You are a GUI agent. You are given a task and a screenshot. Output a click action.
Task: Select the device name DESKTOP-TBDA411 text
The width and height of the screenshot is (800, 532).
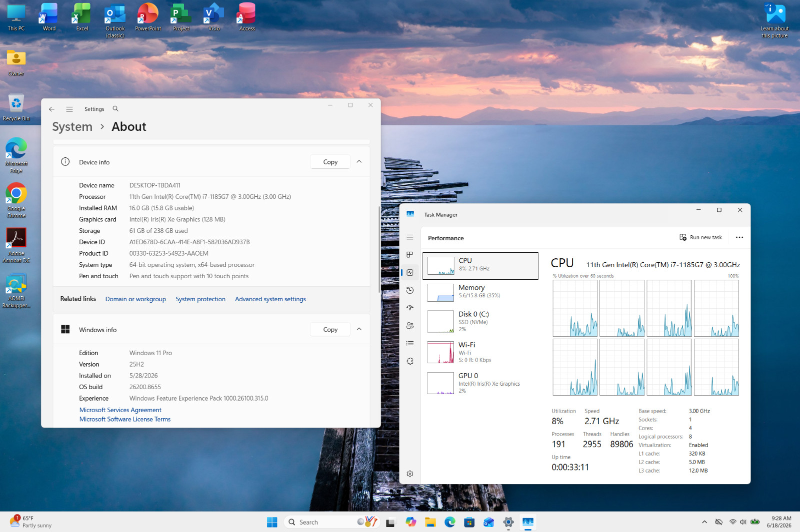pyautogui.click(x=155, y=185)
